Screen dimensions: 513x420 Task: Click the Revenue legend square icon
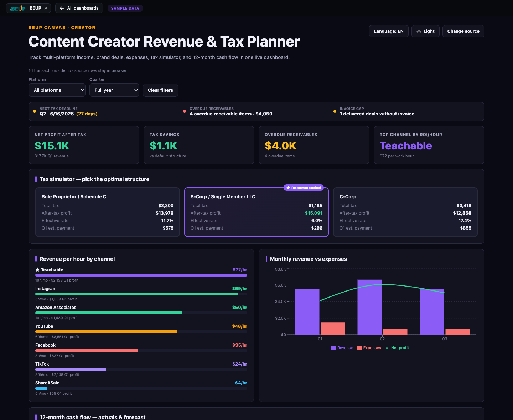pyautogui.click(x=333, y=348)
